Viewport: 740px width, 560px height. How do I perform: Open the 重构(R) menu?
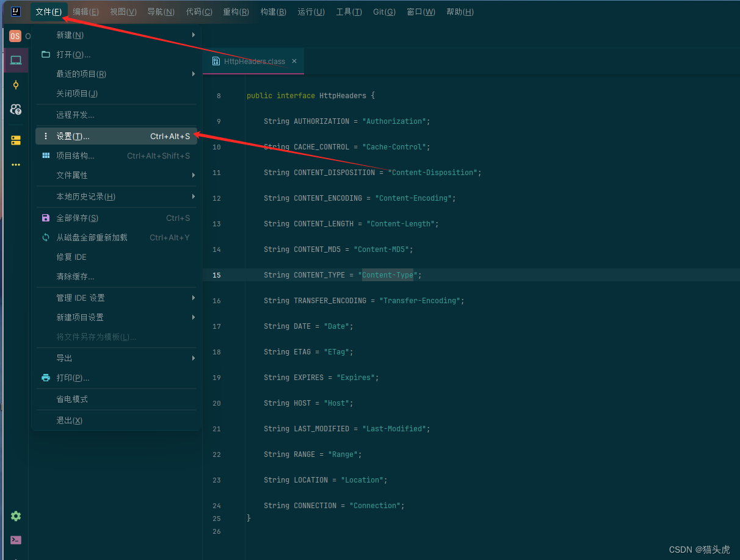click(x=236, y=12)
